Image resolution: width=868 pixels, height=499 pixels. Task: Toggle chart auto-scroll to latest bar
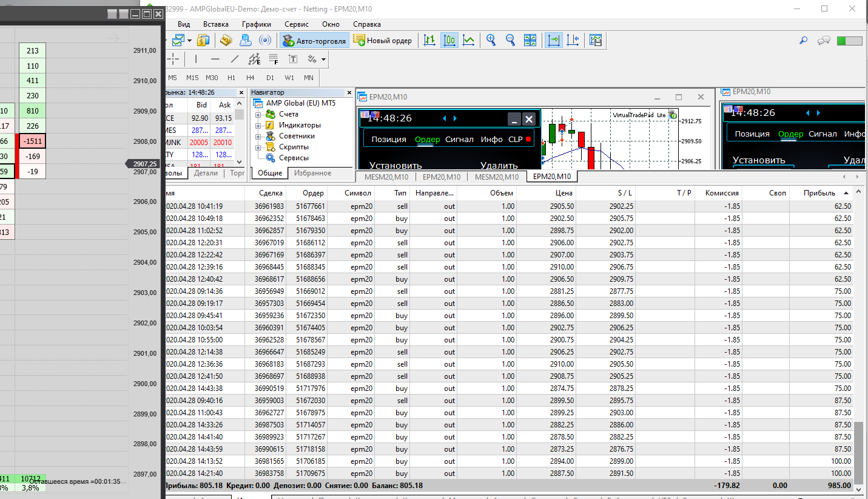553,41
